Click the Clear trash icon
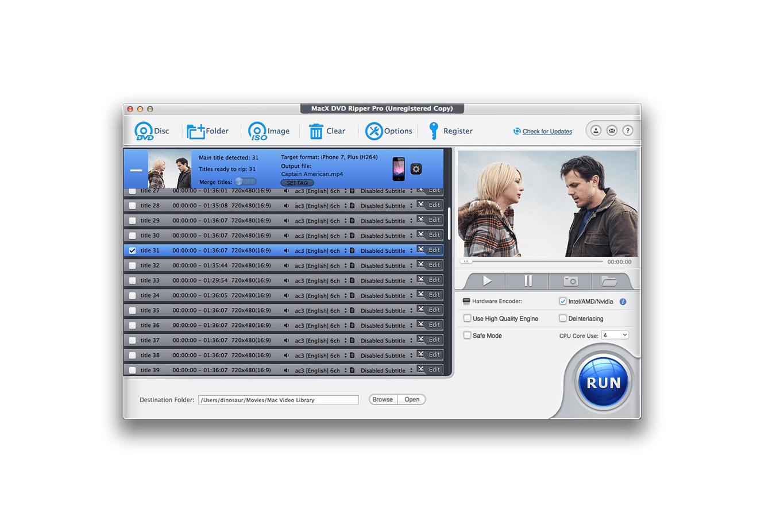 point(316,132)
